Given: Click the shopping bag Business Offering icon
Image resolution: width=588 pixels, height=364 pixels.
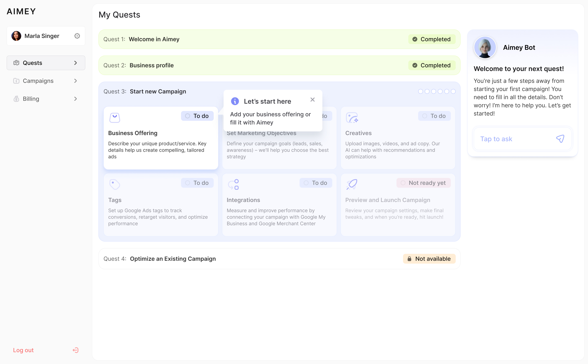Looking at the screenshot, I should (x=115, y=118).
